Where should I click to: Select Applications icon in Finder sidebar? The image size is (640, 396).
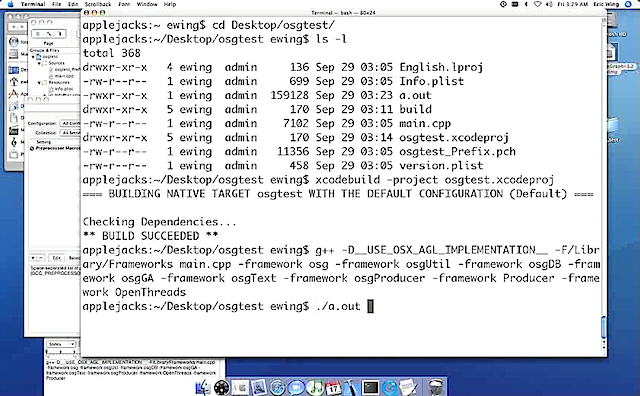[x=13, y=94]
